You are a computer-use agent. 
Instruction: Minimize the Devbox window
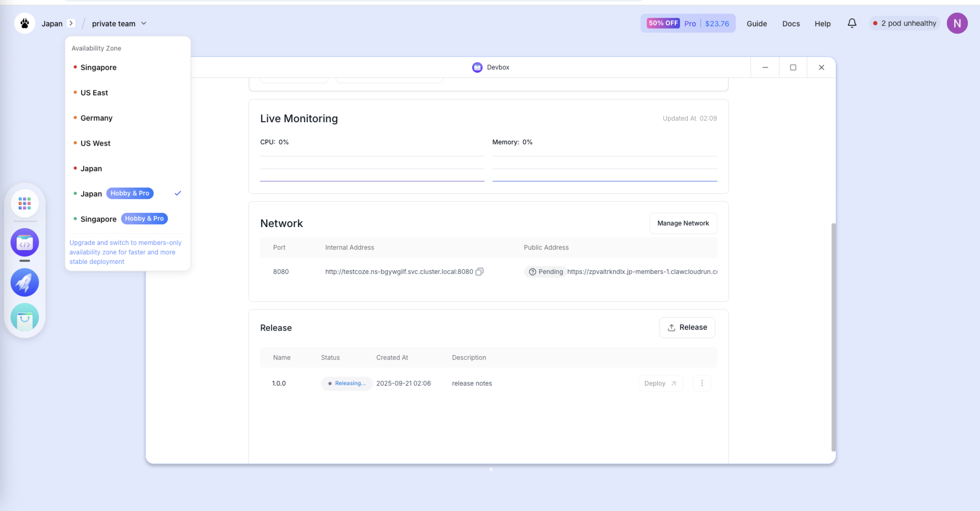765,67
